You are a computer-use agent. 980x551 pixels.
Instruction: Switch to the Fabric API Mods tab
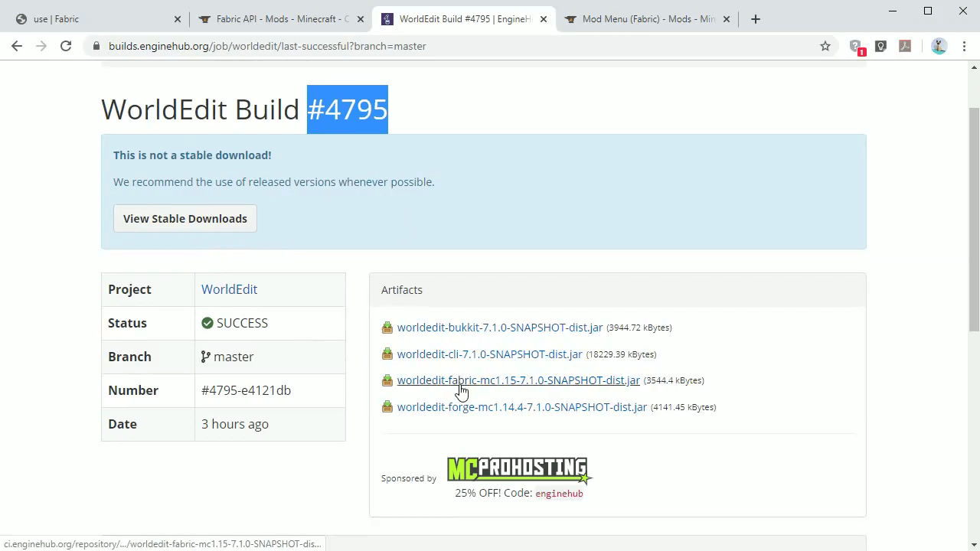tap(280, 19)
